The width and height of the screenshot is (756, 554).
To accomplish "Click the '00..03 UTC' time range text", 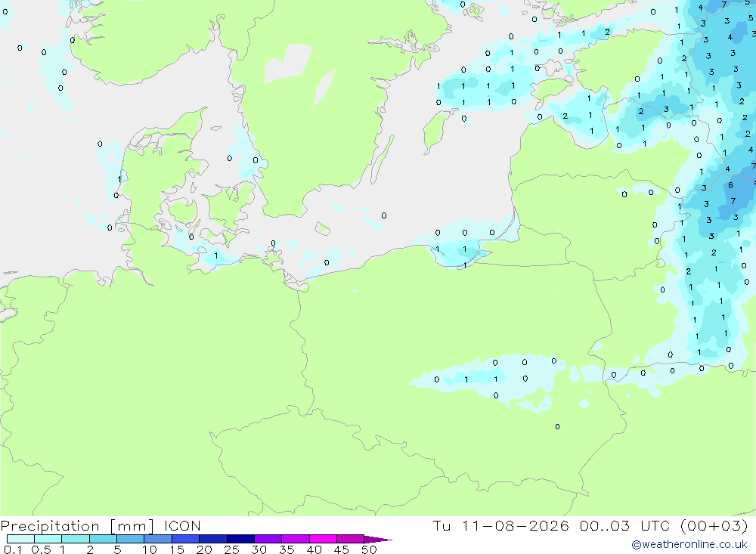I will pos(625,526).
